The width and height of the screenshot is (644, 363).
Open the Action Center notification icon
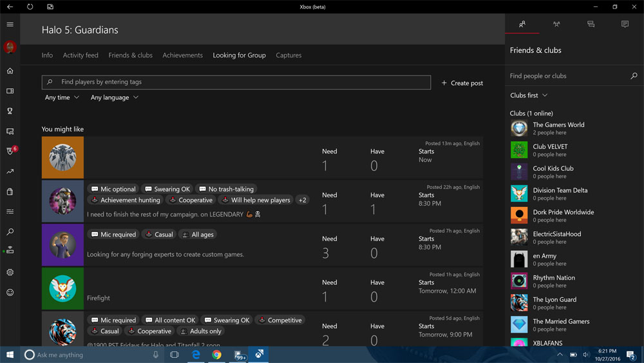(x=631, y=355)
